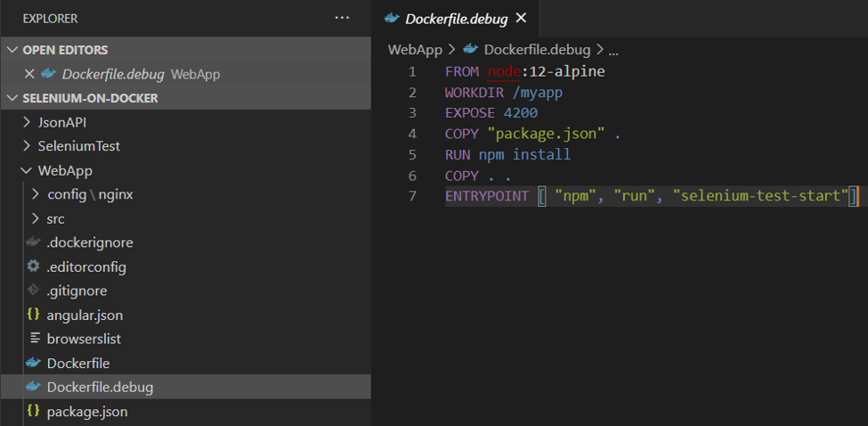This screenshot has width=868, height=426.
Task: Click the whale icon beside .dockerignore
Action: pos(34,242)
